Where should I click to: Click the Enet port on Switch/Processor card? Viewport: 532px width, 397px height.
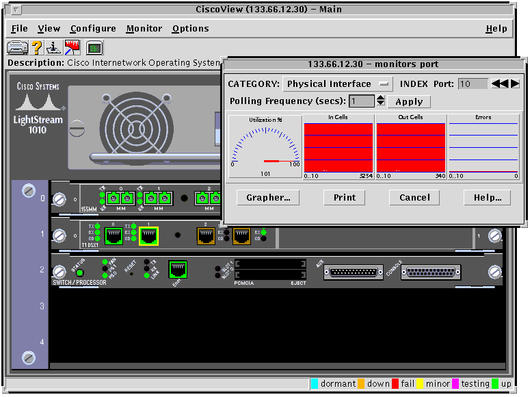point(178,269)
